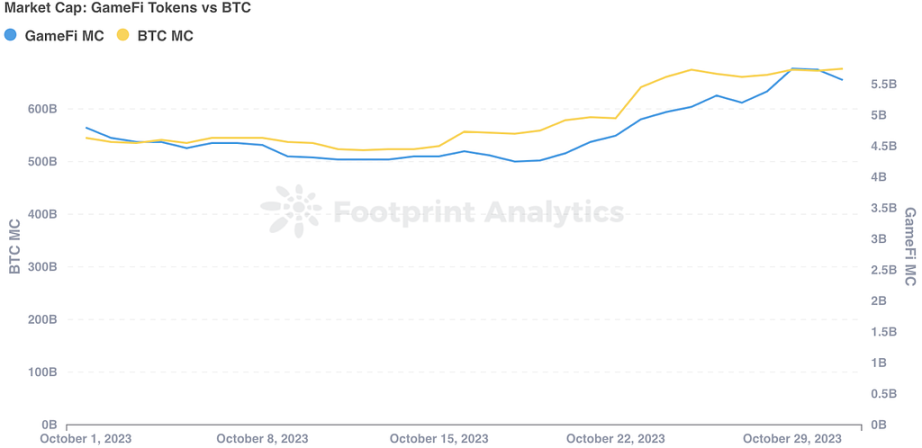Select the October 8, 2023 x-axis label

click(262, 438)
